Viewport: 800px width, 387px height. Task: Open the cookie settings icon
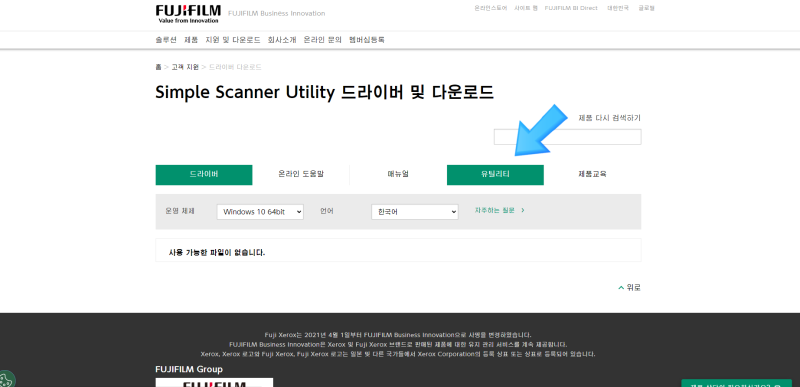click(6, 380)
